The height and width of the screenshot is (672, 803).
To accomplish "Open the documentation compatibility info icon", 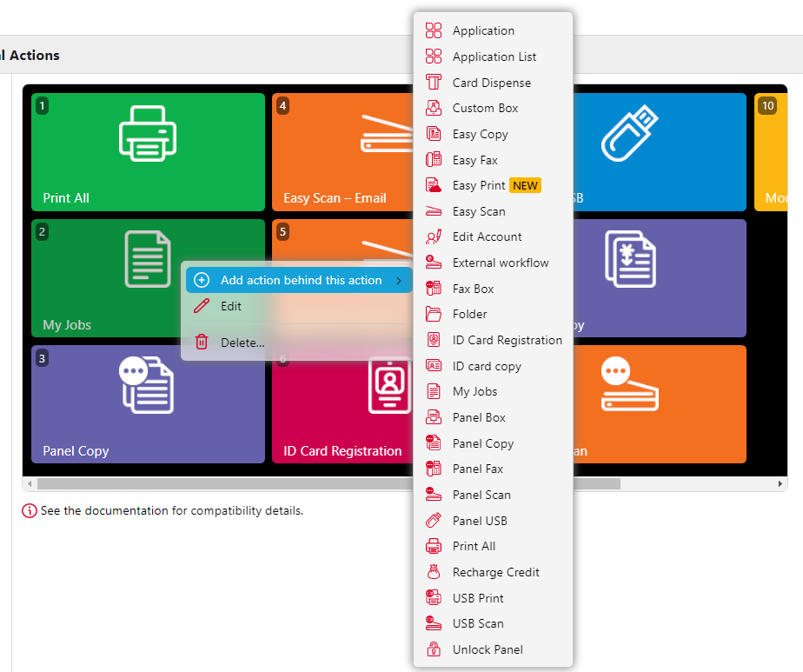I will pyautogui.click(x=30, y=511).
